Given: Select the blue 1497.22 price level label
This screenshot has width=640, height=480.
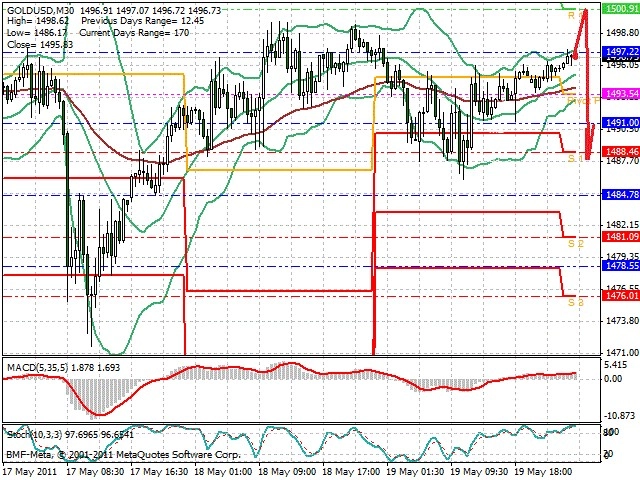Looking at the screenshot, I should (x=621, y=51).
